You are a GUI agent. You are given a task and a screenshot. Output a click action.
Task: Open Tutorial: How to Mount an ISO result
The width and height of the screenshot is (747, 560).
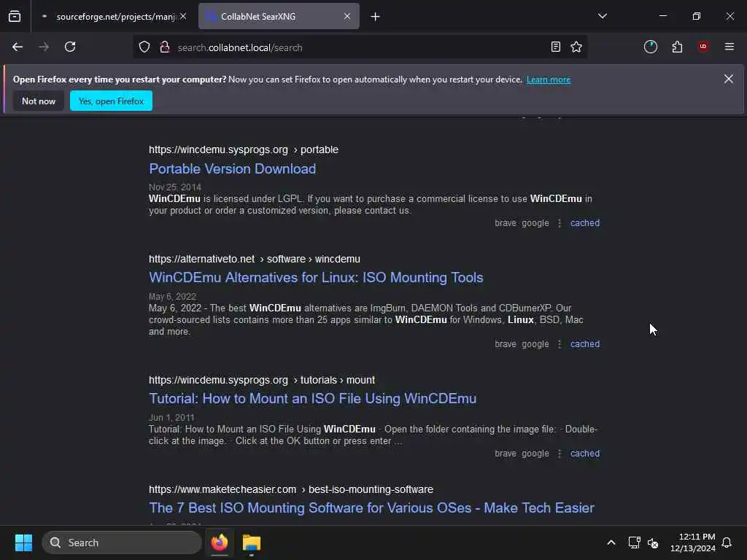point(312,398)
